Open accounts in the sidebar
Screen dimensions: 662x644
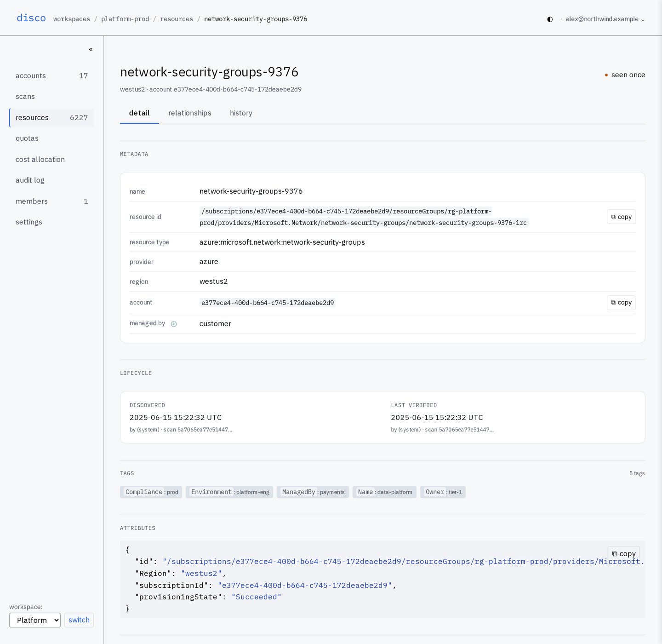tap(51, 76)
